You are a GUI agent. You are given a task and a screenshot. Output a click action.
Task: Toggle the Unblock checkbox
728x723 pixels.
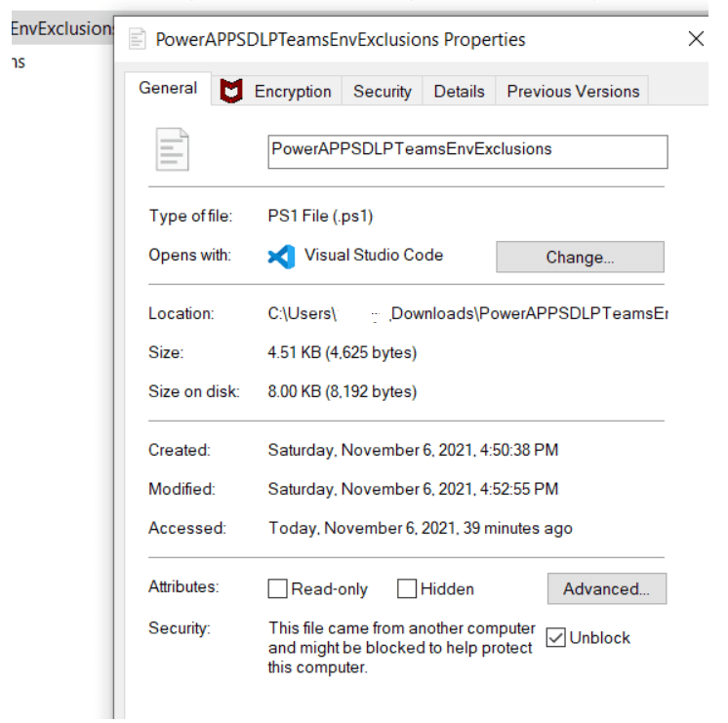tap(556, 638)
